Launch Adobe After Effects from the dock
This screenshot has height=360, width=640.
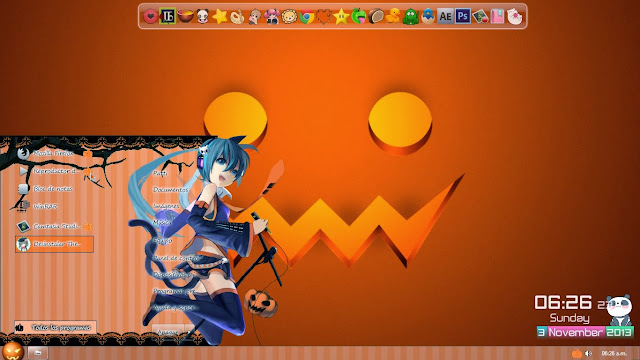(x=445, y=16)
